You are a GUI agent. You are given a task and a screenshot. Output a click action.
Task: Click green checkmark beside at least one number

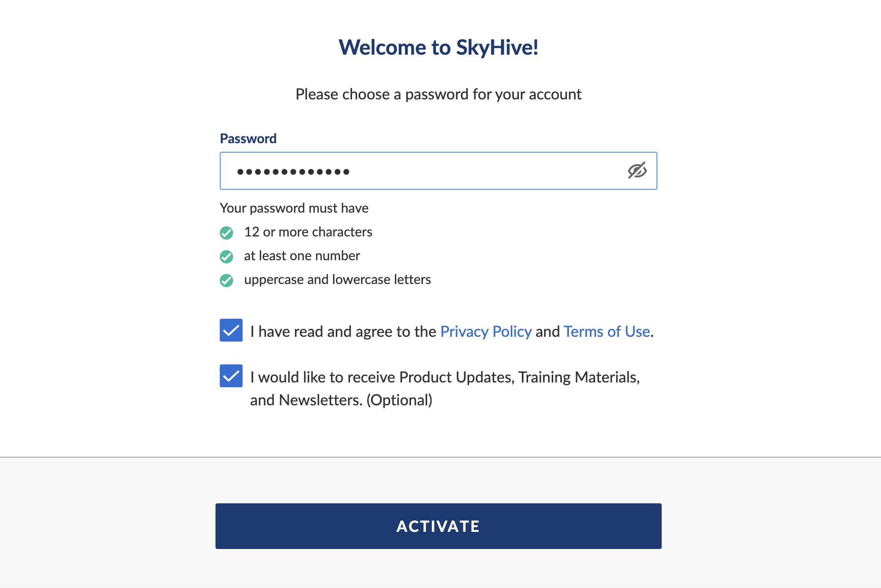click(x=226, y=256)
